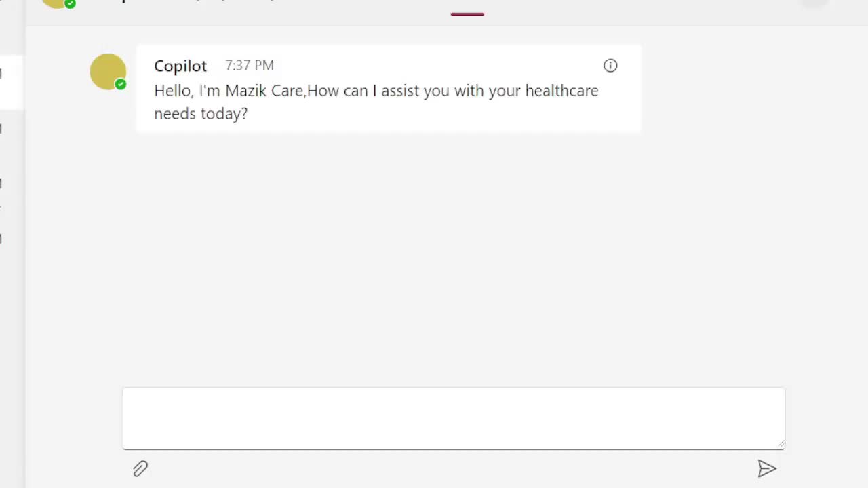Focus the empty message input box
This screenshot has width=868, height=488.
pyautogui.click(x=454, y=418)
